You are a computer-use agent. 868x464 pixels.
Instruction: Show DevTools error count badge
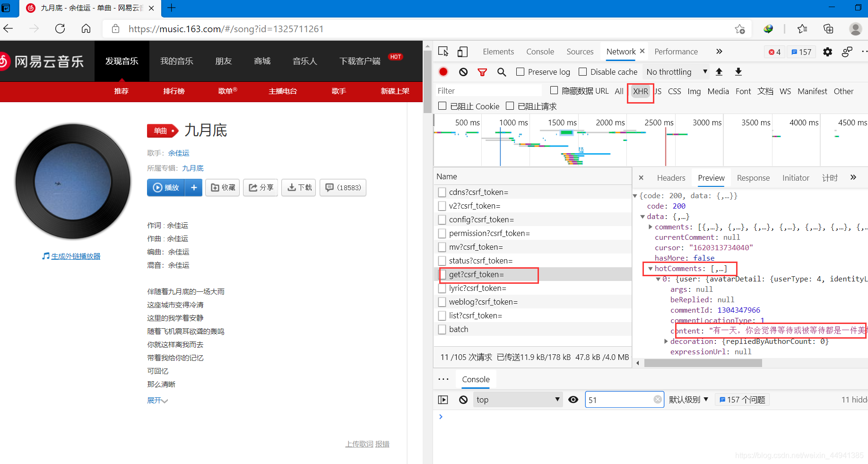(x=775, y=52)
